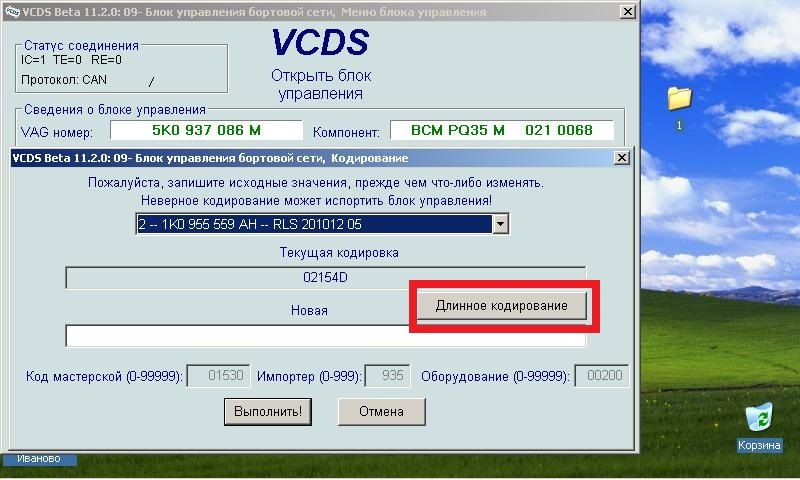Click the VCDS title bar app icon

[x=11, y=12]
